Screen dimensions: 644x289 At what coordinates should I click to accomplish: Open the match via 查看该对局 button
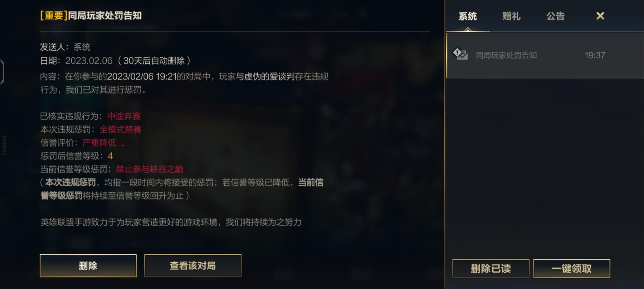click(x=193, y=265)
